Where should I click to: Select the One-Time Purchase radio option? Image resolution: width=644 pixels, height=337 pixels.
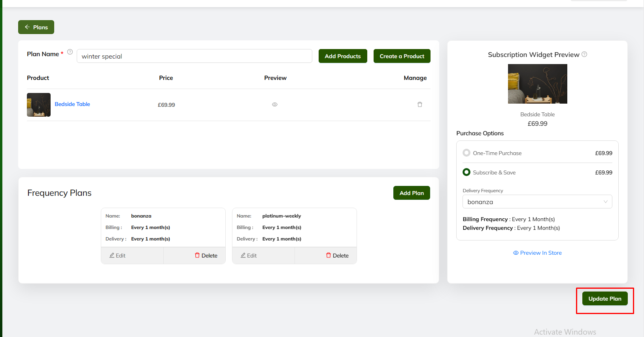click(x=466, y=153)
